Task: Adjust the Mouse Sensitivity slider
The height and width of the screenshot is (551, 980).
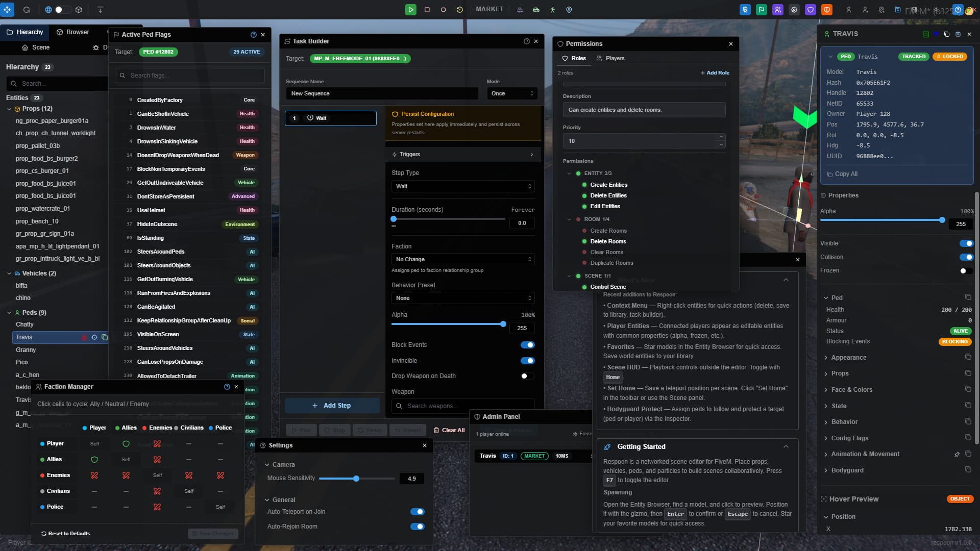Action: pos(356,479)
